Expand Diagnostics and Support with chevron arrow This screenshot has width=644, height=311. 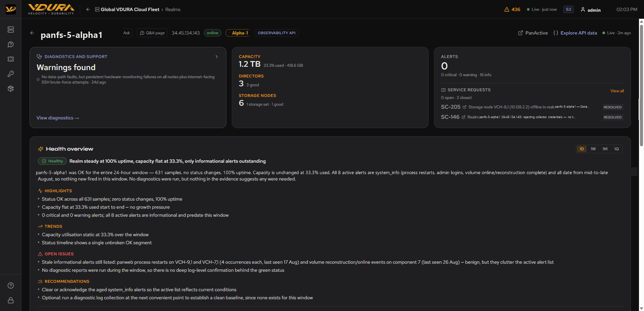click(x=217, y=57)
